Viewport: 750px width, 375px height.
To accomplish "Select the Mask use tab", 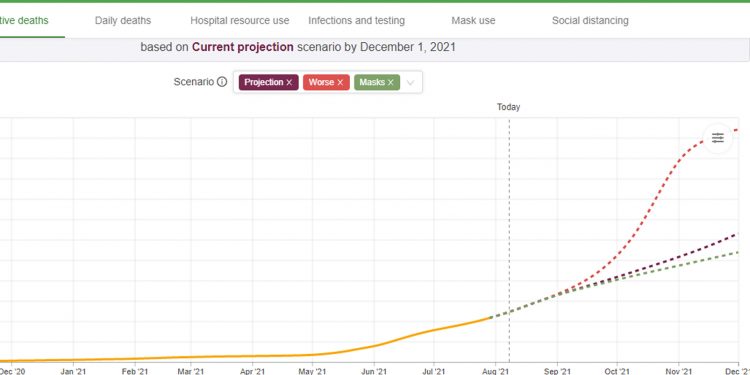I will [473, 21].
